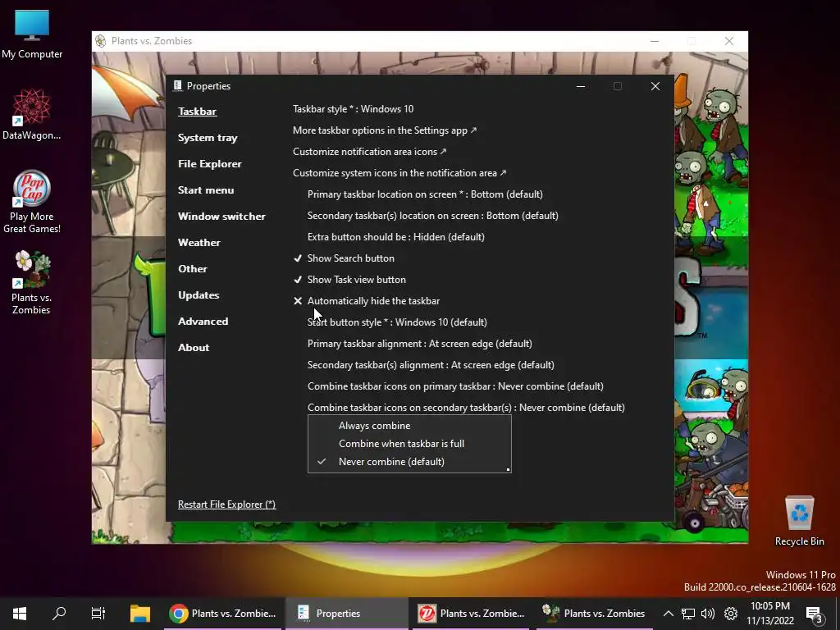Image resolution: width=840 pixels, height=630 pixels.
Task: Select Combine when taskbar is full
Action: 409,444
